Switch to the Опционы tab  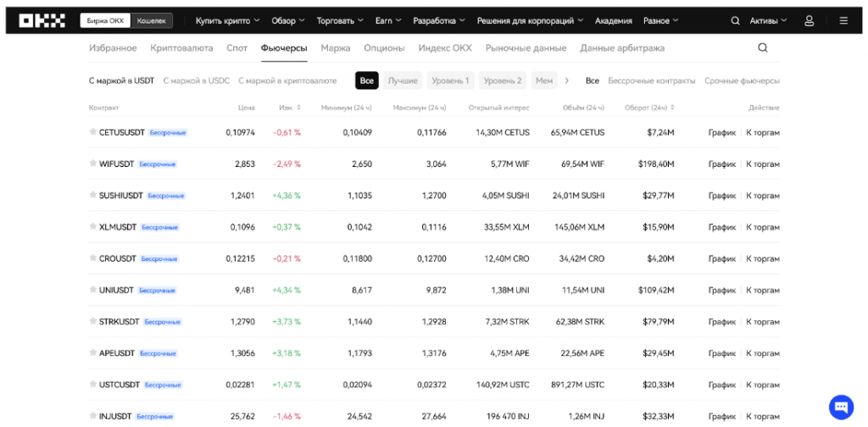384,48
